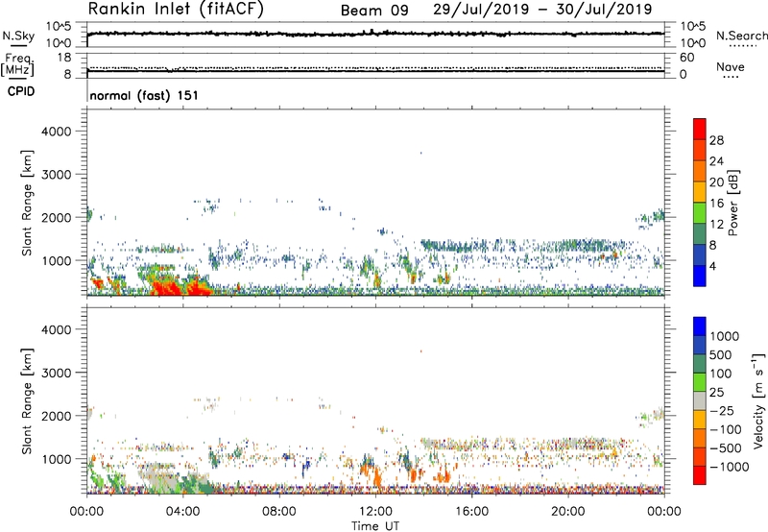Click the red high-power echo patch in power panel
Image resolution: width=768 pixels, height=532 pixels.
169,287
